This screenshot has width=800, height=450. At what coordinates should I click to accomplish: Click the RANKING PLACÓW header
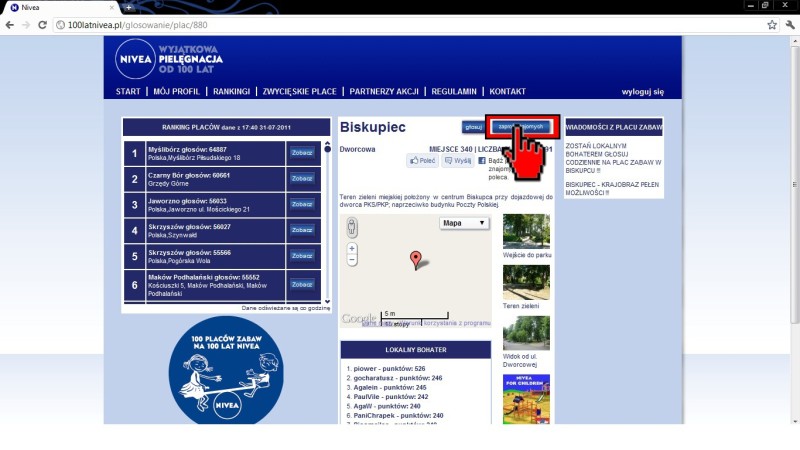(x=227, y=128)
